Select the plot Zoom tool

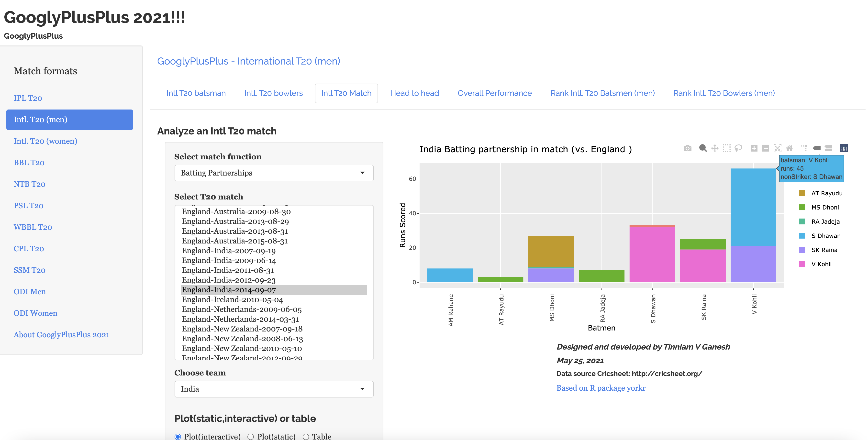tap(702, 148)
